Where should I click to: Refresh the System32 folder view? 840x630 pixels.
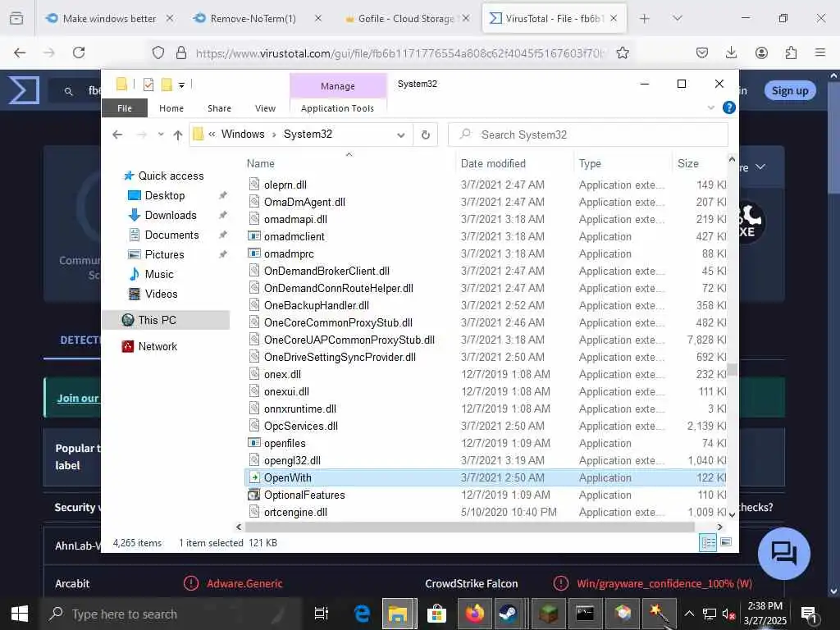[x=426, y=135]
